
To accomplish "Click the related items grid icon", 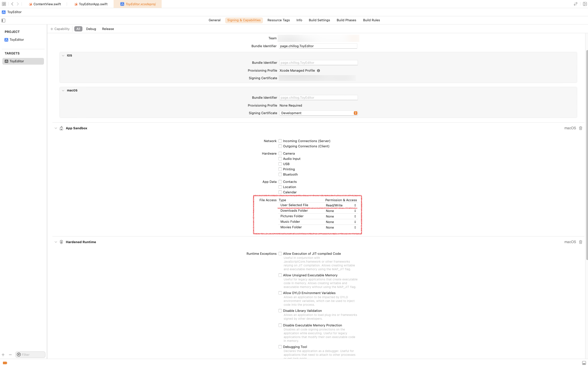I will 4,4.
